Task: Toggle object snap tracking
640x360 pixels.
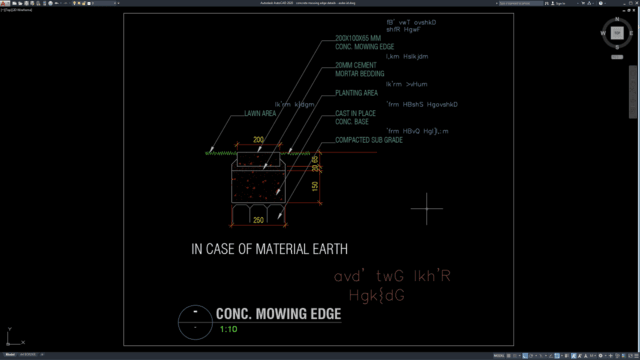Action: point(551,356)
